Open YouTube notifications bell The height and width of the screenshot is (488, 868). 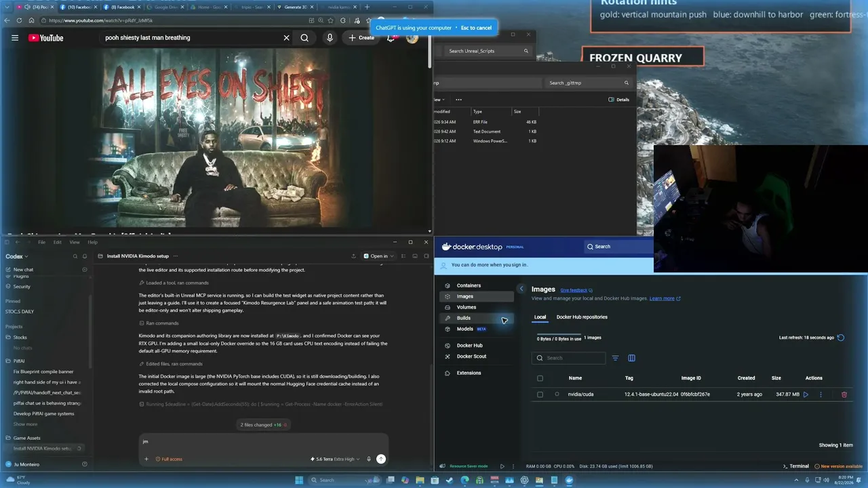tap(391, 38)
